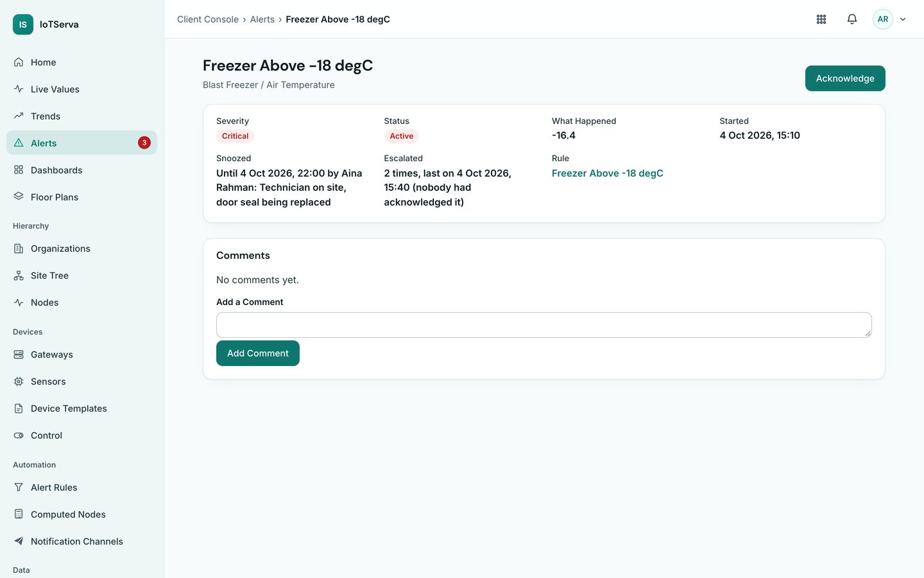The height and width of the screenshot is (578, 924).
Task: Click the Sensors chip icon
Action: coord(19,381)
